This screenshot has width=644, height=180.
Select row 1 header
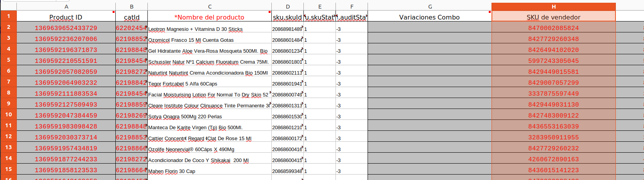(x=8, y=16)
